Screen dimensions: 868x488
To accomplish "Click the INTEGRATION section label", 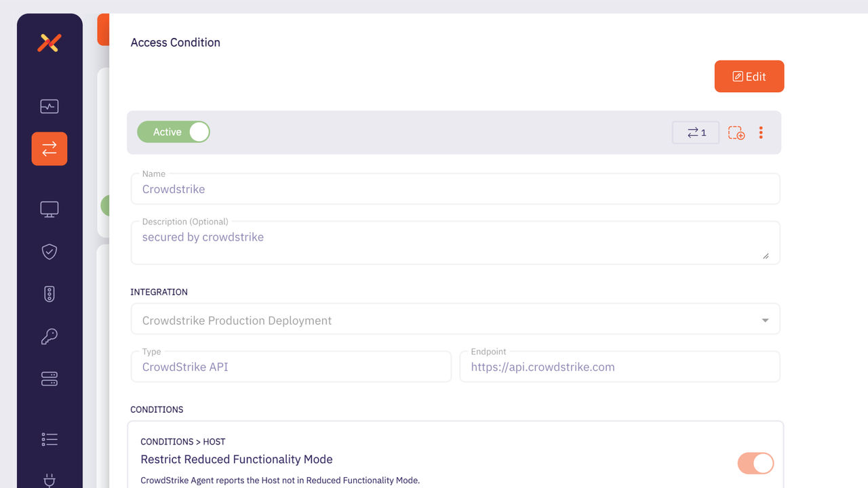I will [159, 292].
